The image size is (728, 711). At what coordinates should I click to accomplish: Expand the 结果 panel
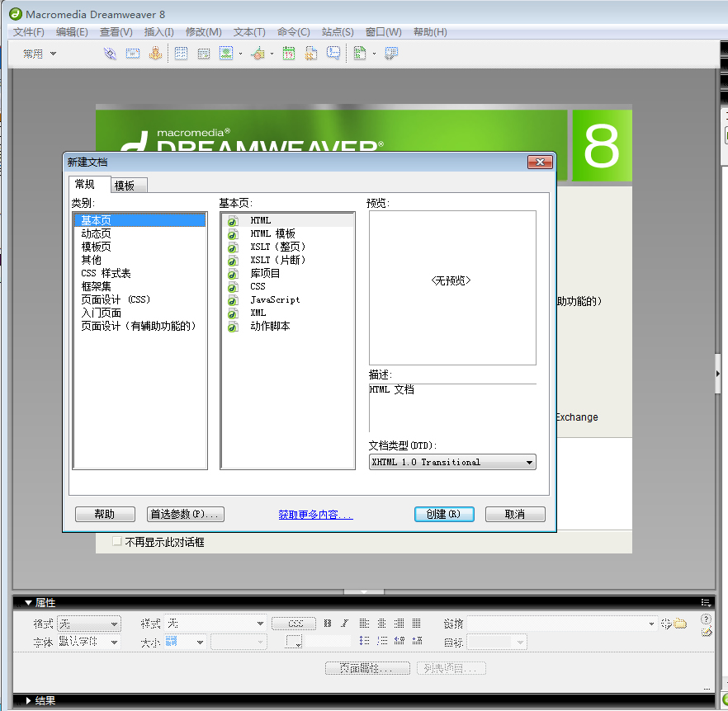coord(28,700)
